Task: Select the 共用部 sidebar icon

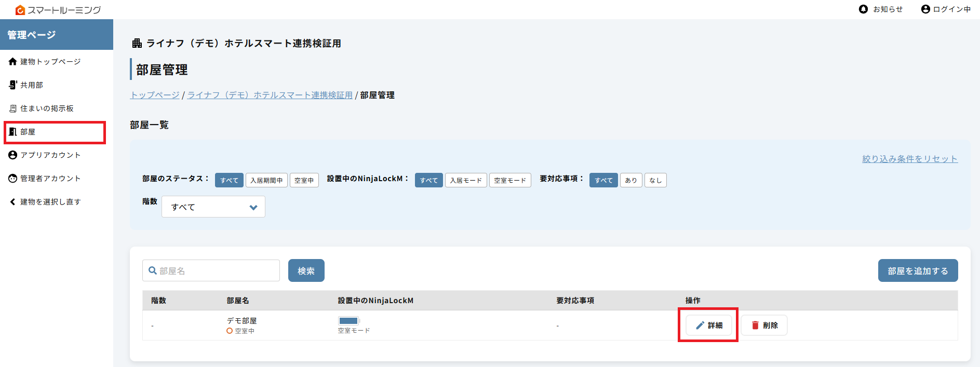Action: (x=13, y=85)
